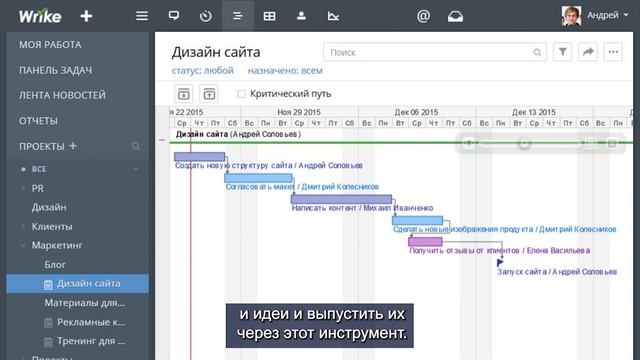The image size is (640, 360).
Task: Click Андрей's profile avatar
Action: (x=571, y=16)
